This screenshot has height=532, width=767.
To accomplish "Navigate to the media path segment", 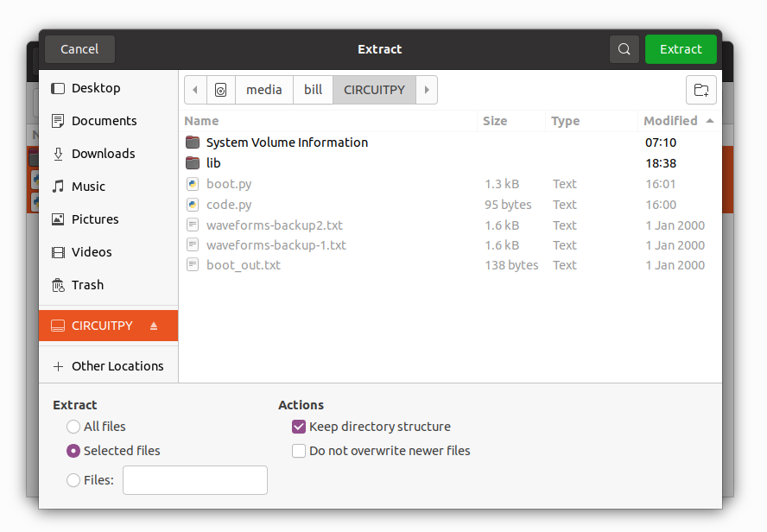I will pos(264,90).
